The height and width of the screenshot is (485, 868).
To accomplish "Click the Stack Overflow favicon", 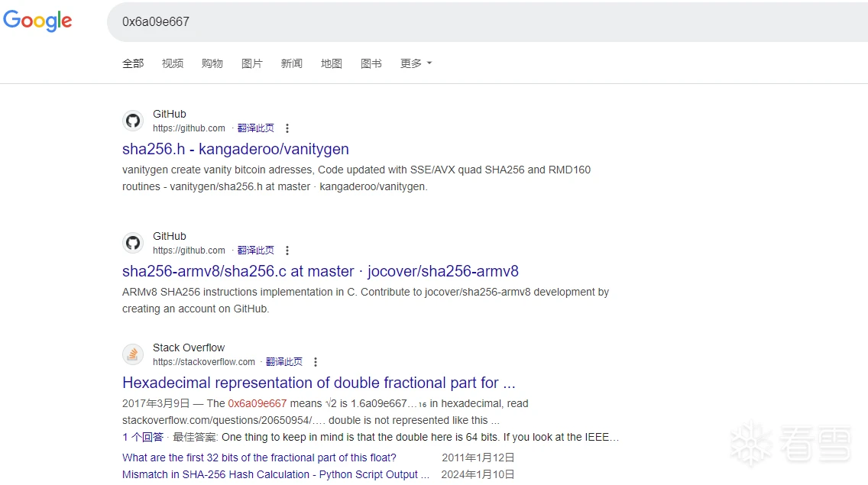I will 133,354.
